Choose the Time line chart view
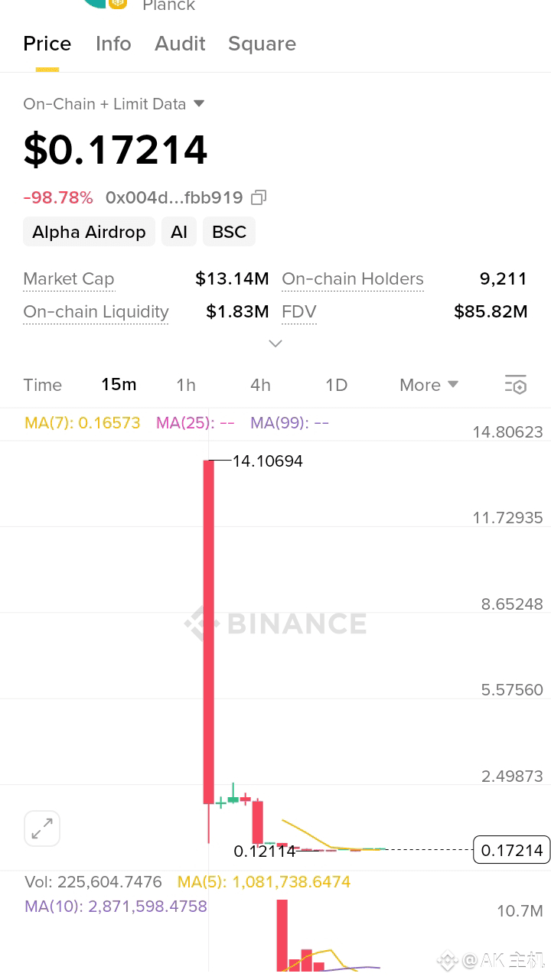The height and width of the screenshot is (980, 551). tap(42, 385)
